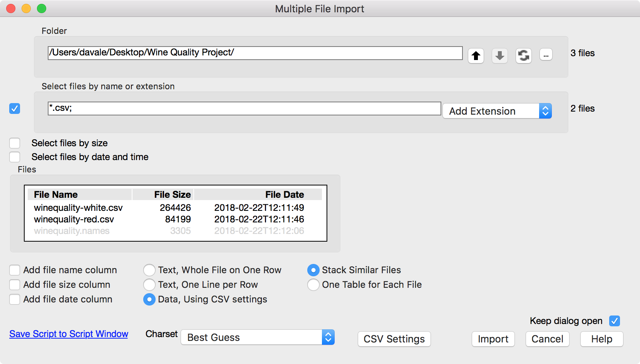
Task: Click inside the folder path field
Action: [254, 53]
